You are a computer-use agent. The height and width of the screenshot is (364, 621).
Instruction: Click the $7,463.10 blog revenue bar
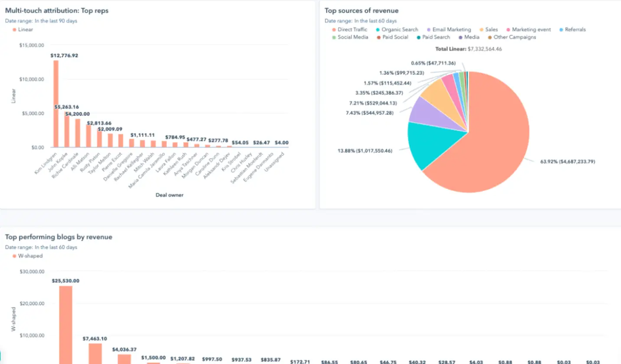(95, 354)
